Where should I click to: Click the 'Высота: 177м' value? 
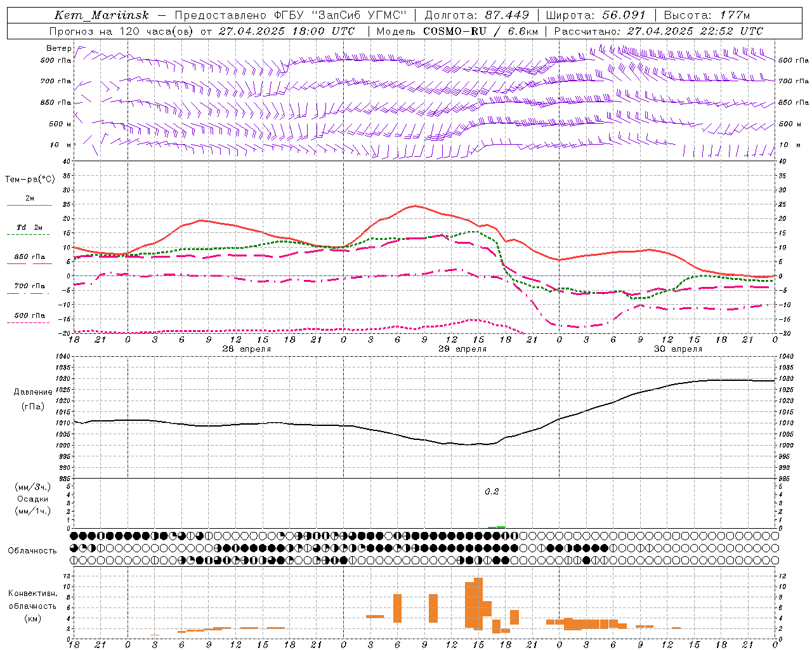click(x=707, y=15)
